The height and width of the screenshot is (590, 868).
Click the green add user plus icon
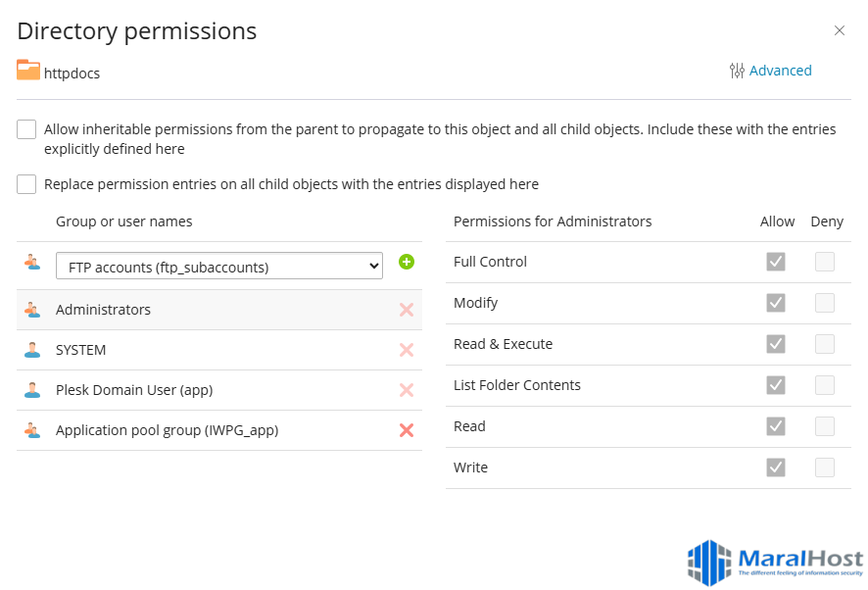click(x=407, y=262)
